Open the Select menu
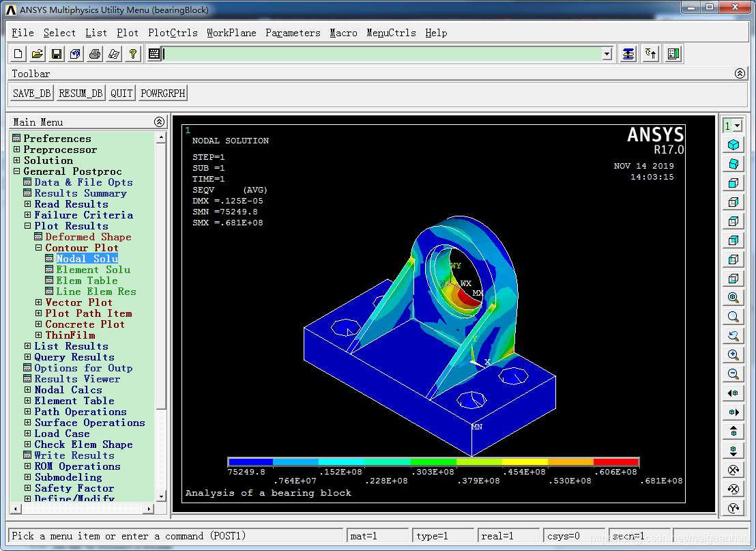Viewport: 756px width, 551px height. [59, 33]
